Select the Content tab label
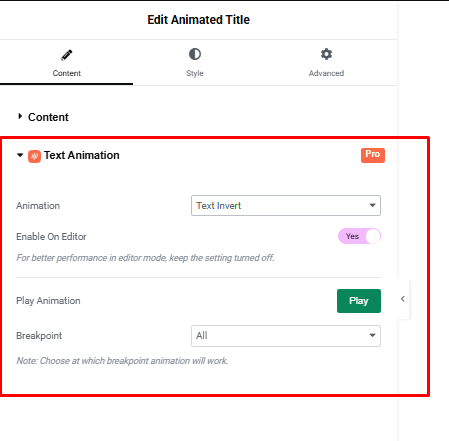The width and height of the screenshot is (449, 441). [67, 73]
